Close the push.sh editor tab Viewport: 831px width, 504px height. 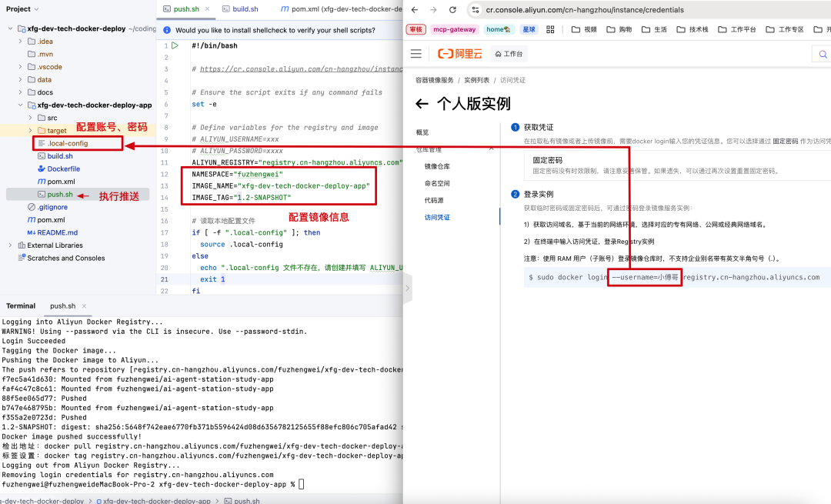pos(207,9)
